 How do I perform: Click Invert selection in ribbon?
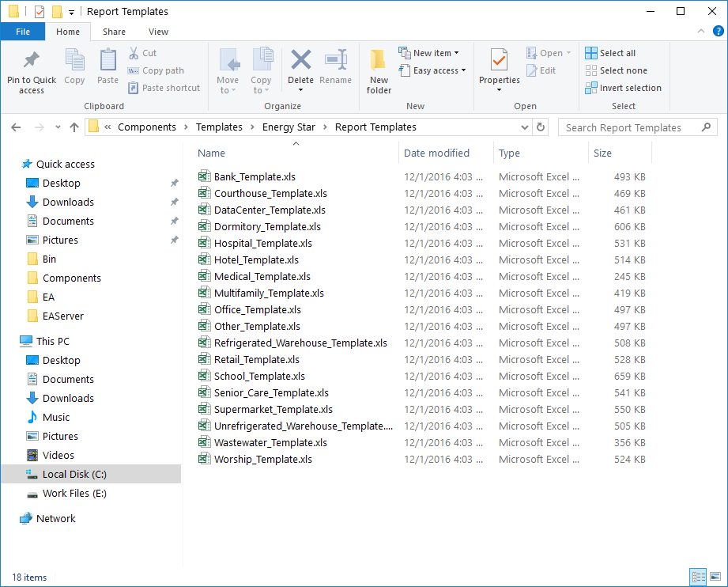click(623, 88)
